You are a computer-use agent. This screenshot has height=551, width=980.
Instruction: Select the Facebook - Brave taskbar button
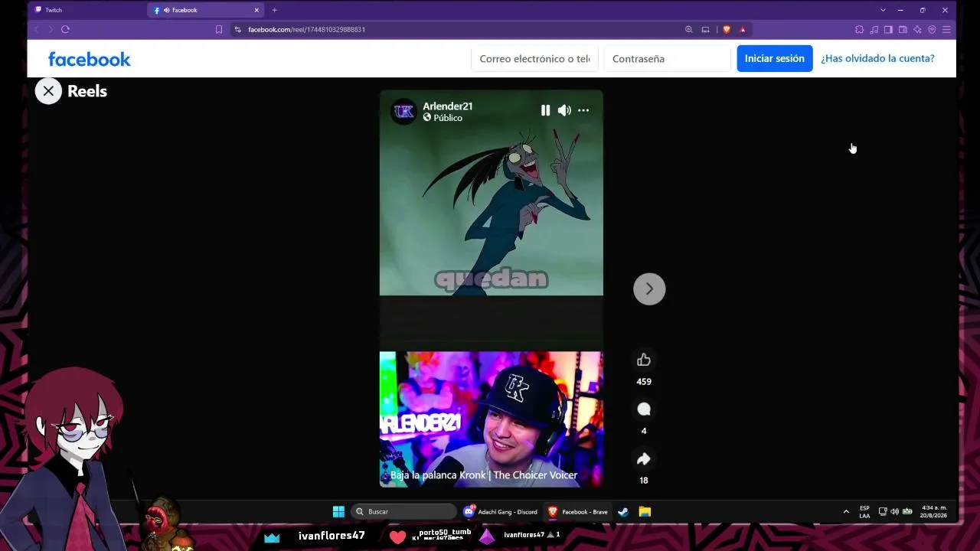click(578, 512)
